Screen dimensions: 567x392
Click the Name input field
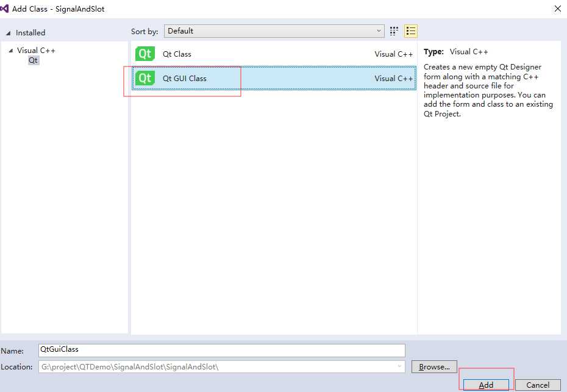pyautogui.click(x=222, y=350)
